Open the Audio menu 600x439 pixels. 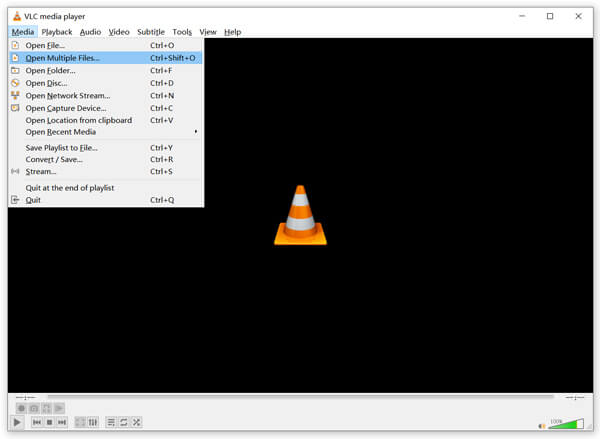click(x=90, y=32)
